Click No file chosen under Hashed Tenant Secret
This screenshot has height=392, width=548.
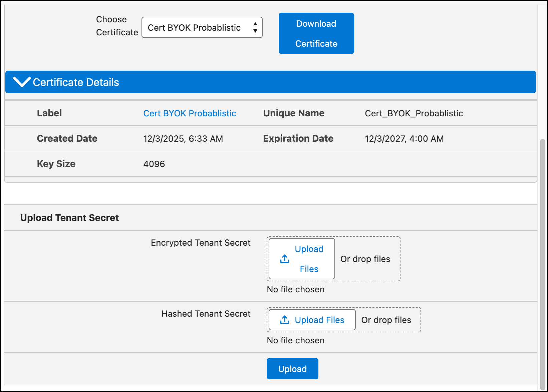(295, 340)
